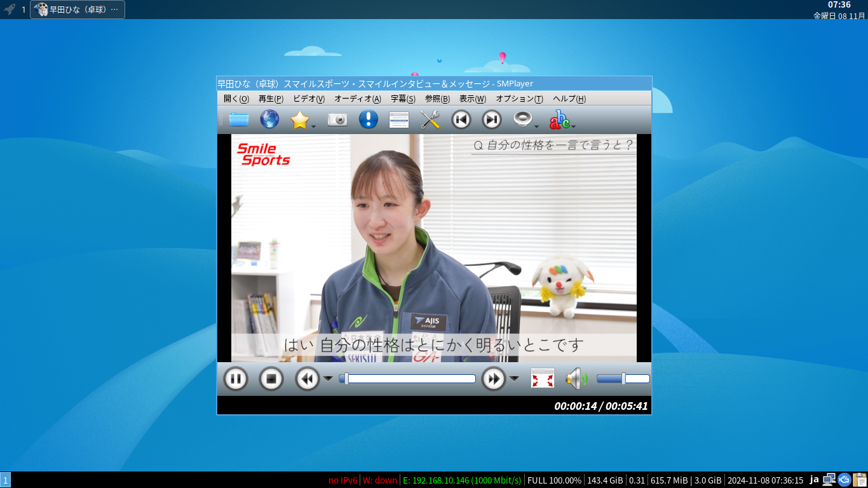Open the forward options dropdown arrow
868x488 pixels.
pyautogui.click(x=514, y=379)
